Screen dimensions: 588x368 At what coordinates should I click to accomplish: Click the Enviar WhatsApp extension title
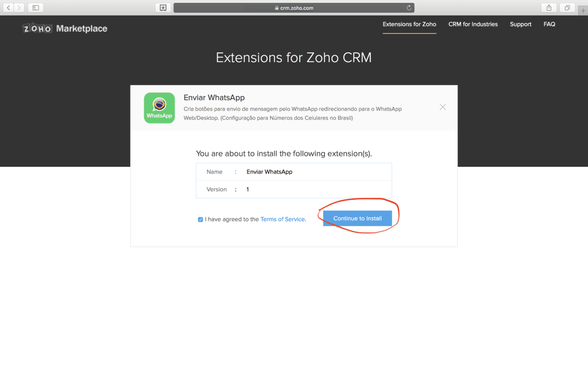214,98
